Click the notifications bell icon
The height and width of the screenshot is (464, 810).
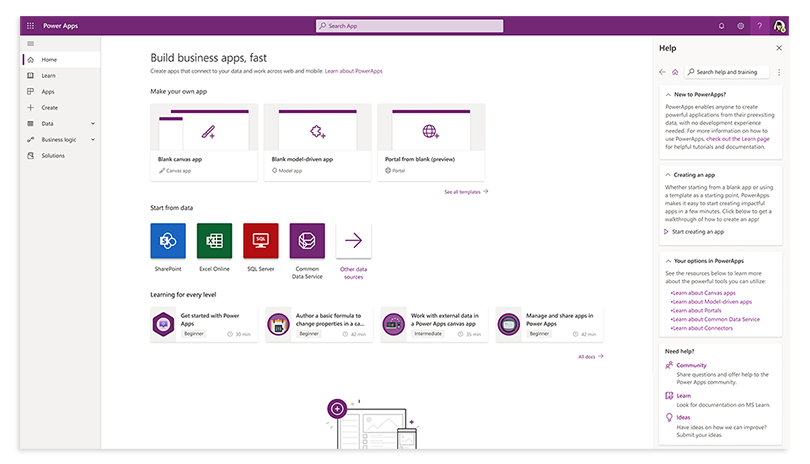point(722,25)
